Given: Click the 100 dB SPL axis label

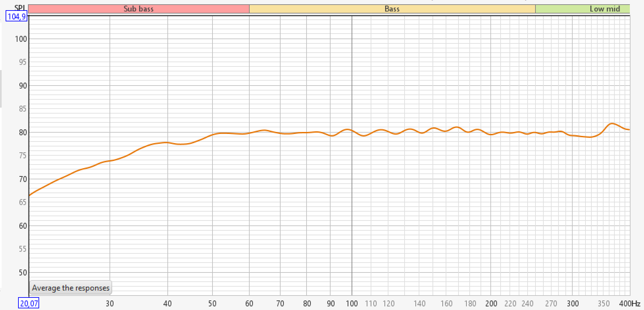Looking at the screenshot, I should 21,39.
